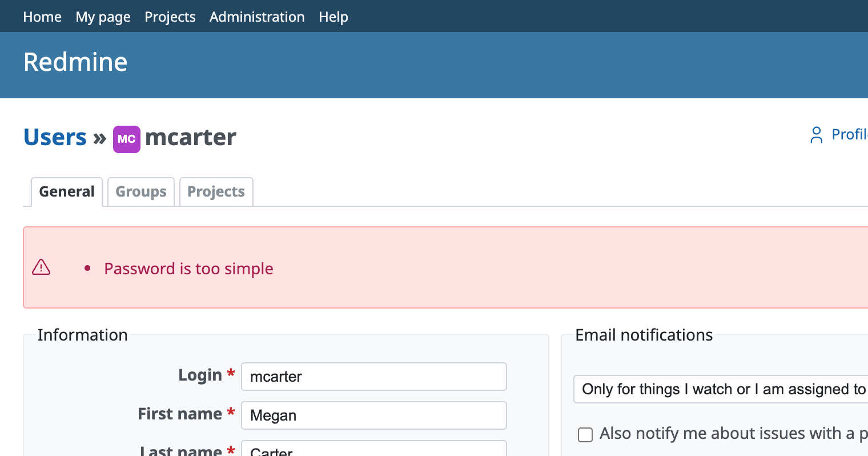Open the Projects top menu
This screenshot has width=868, height=456.
click(170, 17)
